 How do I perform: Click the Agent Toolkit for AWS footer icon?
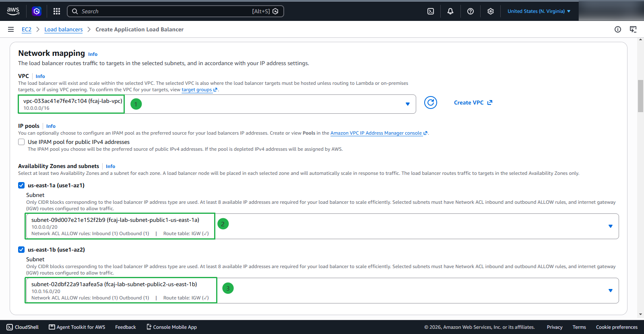click(52, 327)
